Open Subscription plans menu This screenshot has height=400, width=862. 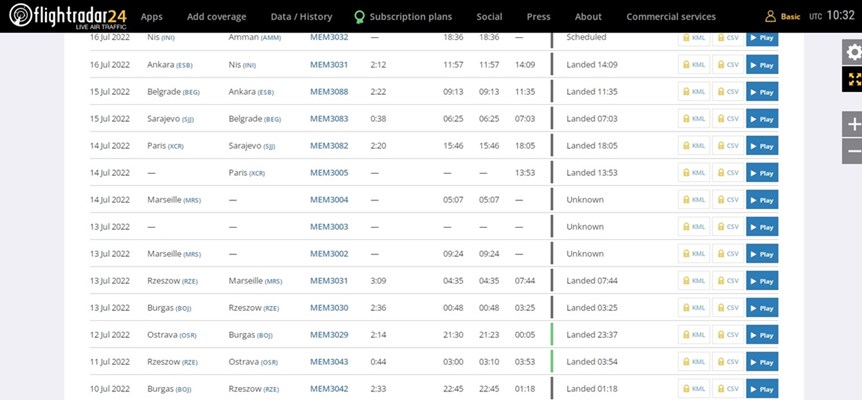411,16
